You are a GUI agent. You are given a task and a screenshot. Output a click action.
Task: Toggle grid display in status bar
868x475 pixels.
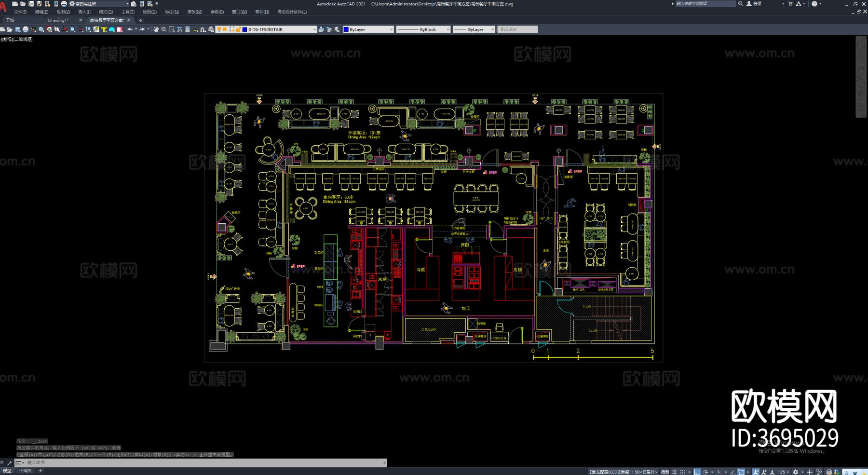pos(674,472)
